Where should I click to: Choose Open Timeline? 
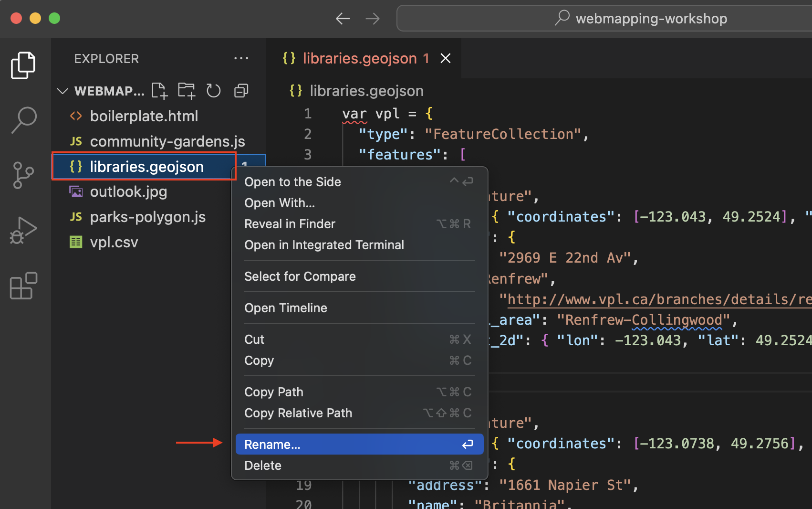[x=359, y=308]
